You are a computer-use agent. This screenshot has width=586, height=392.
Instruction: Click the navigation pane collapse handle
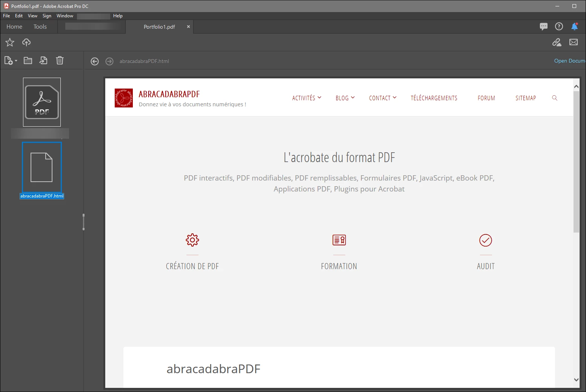click(x=83, y=222)
